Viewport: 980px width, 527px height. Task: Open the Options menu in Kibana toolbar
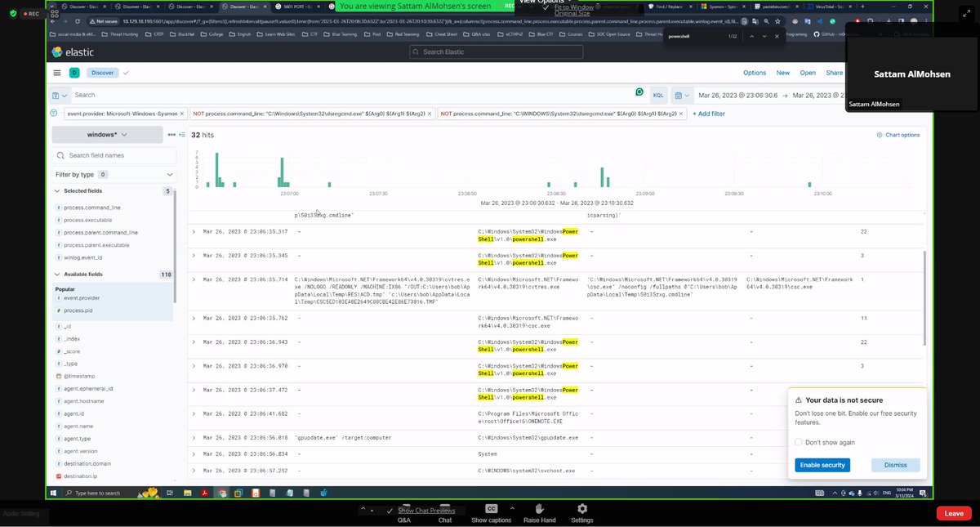[x=754, y=73]
